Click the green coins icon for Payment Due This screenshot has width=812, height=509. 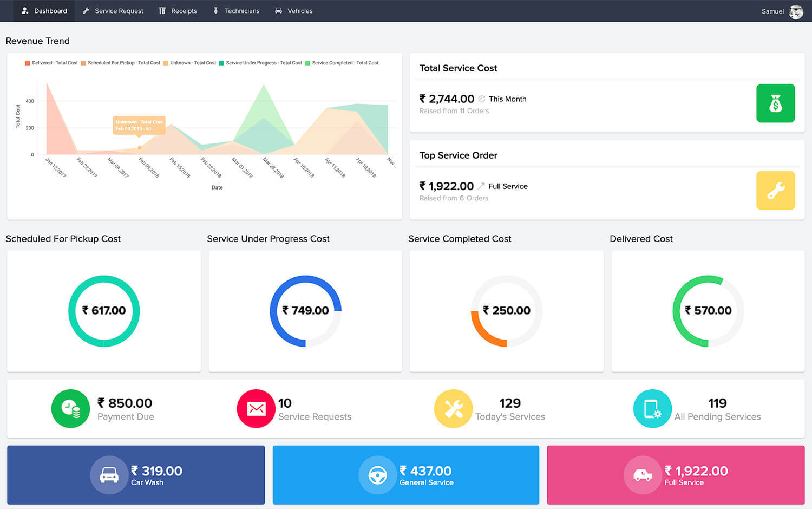coord(70,409)
